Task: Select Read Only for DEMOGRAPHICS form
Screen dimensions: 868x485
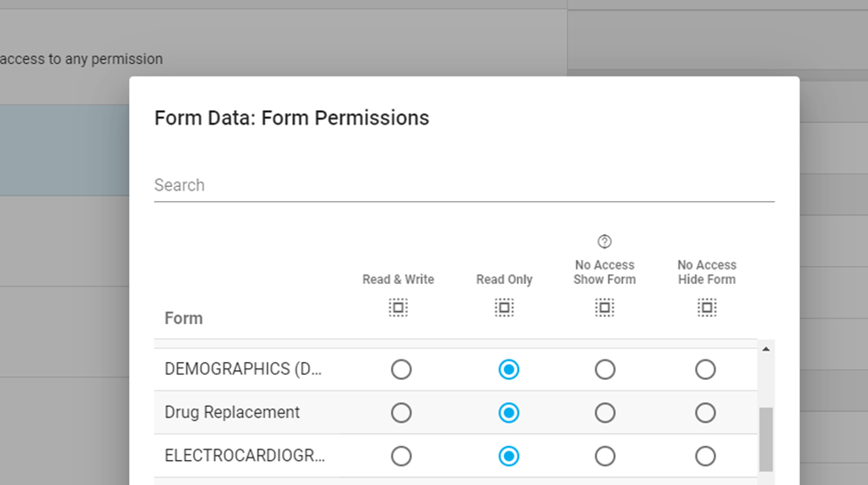Action: [508, 369]
